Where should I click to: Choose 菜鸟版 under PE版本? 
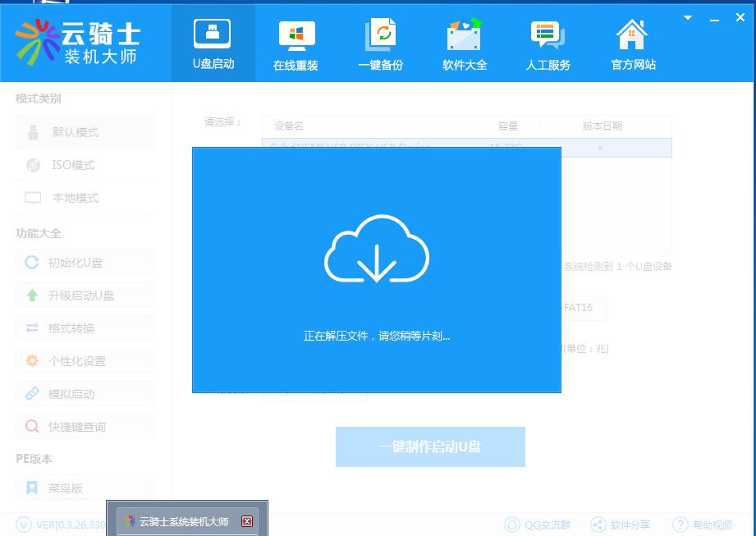click(x=85, y=488)
